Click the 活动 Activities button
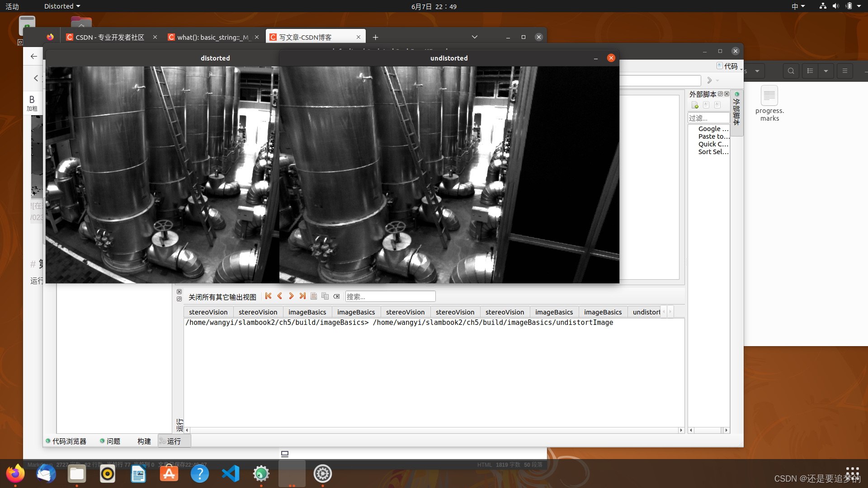This screenshot has height=488, width=868. (12, 6)
